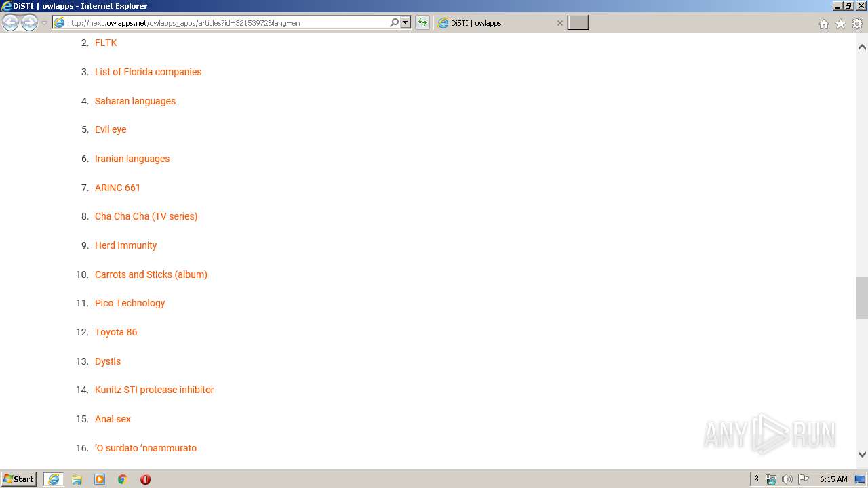The width and height of the screenshot is (868, 488).
Task: Select the DiSTI | owlapps tab
Action: click(x=500, y=23)
